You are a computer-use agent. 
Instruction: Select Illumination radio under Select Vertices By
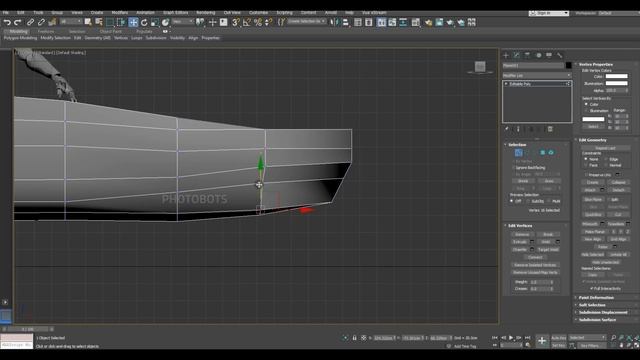(x=586, y=111)
